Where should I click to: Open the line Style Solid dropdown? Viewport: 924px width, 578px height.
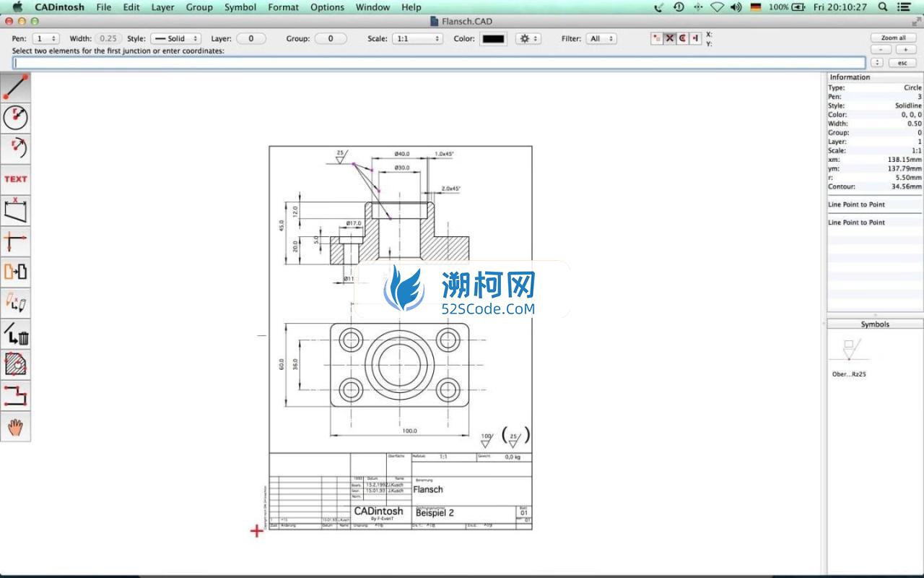click(x=175, y=38)
